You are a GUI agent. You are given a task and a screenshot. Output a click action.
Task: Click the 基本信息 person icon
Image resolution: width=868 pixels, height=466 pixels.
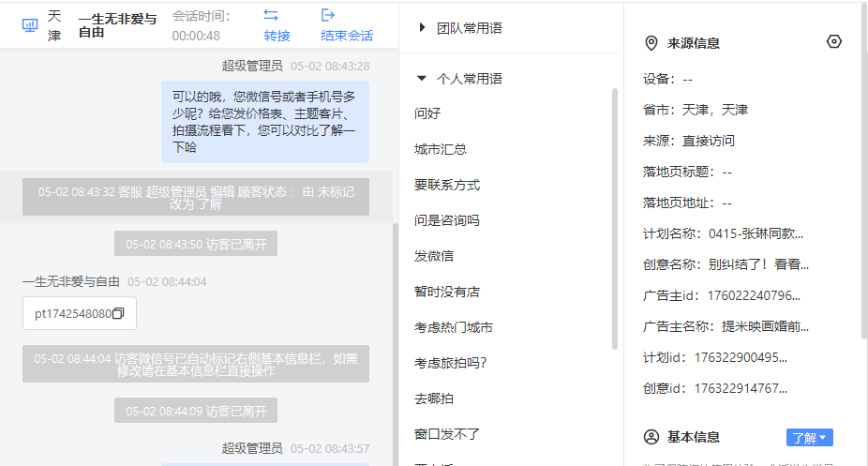tap(651, 437)
